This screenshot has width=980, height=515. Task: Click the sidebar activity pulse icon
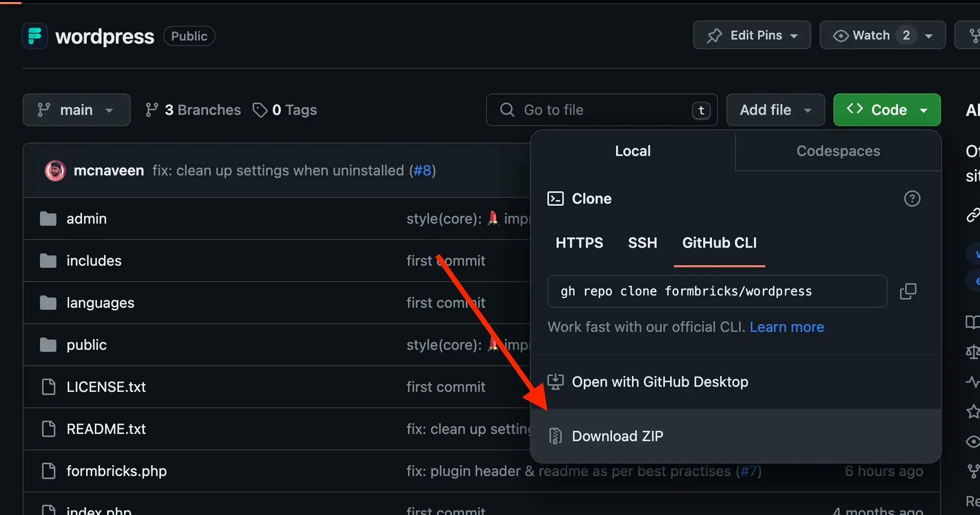(973, 382)
